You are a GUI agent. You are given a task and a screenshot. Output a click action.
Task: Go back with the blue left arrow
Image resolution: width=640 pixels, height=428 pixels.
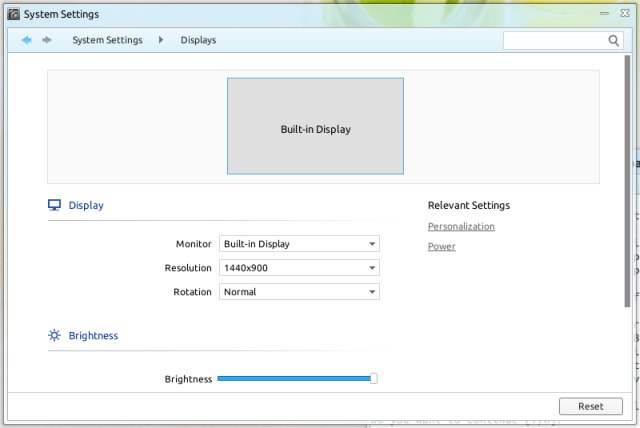click(27, 40)
